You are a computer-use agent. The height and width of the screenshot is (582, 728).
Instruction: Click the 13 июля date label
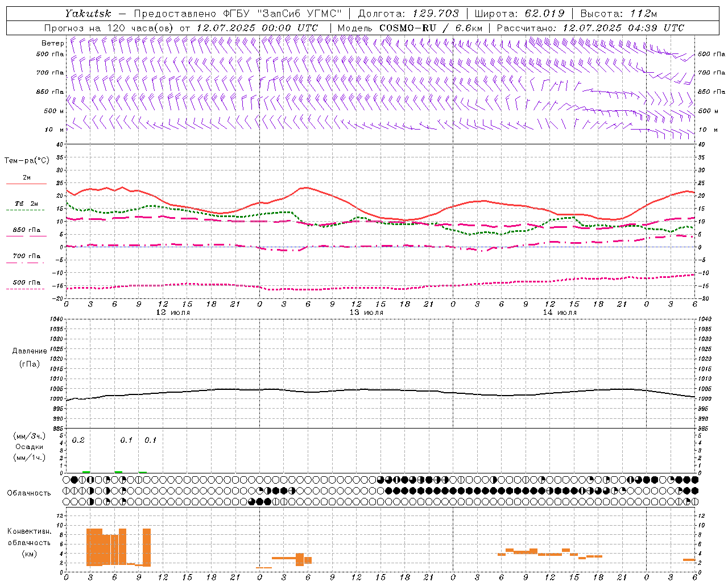pyautogui.click(x=366, y=313)
